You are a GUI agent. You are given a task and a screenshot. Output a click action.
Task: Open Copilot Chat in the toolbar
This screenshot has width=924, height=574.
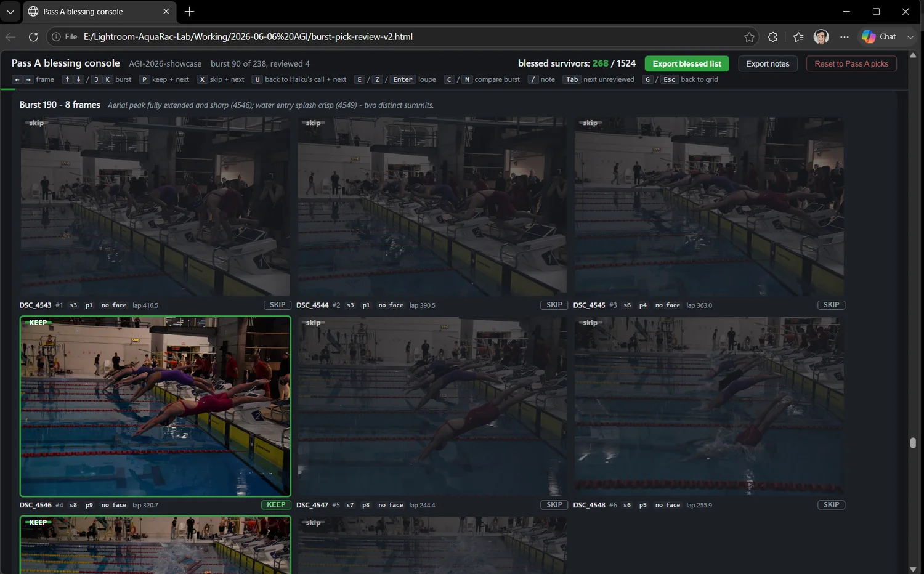(x=879, y=37)
